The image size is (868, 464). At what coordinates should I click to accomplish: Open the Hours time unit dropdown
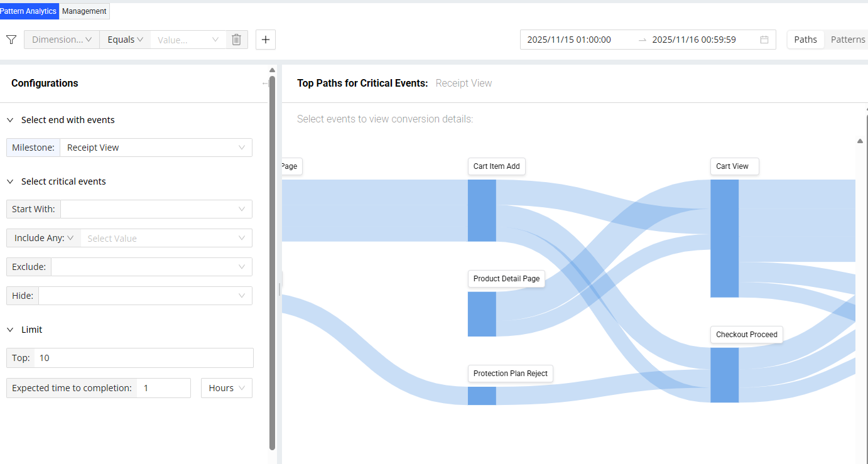click(226, 388)
